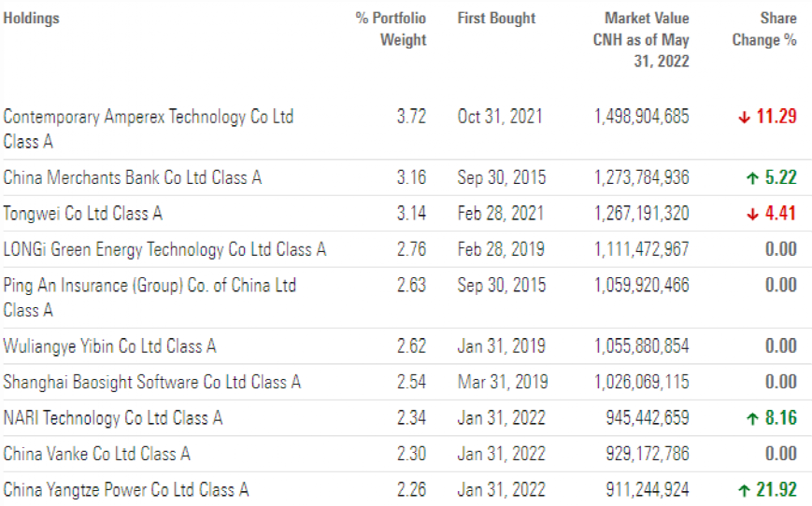Open China Merchants Bank Co Ltd holding
This screenshot has width=812, height=506.
point(132,177)
